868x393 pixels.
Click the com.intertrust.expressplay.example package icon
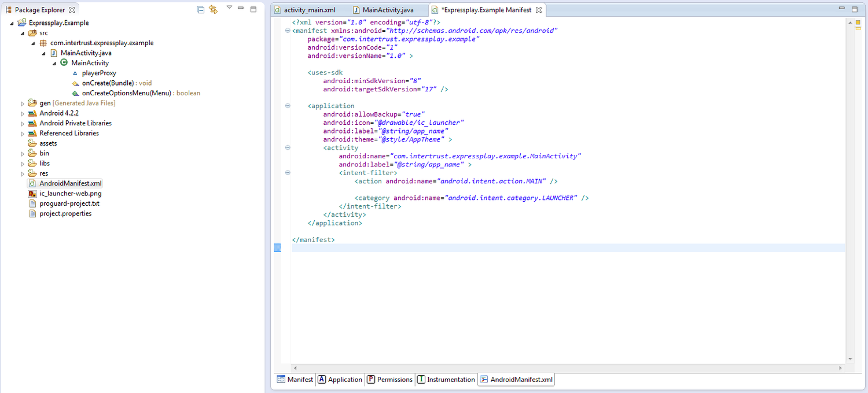43,43
